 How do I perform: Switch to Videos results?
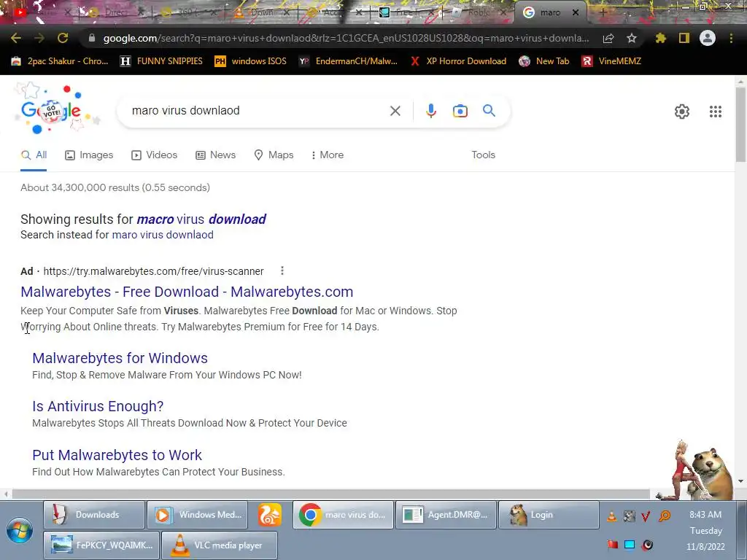click(x=155, y=155)
